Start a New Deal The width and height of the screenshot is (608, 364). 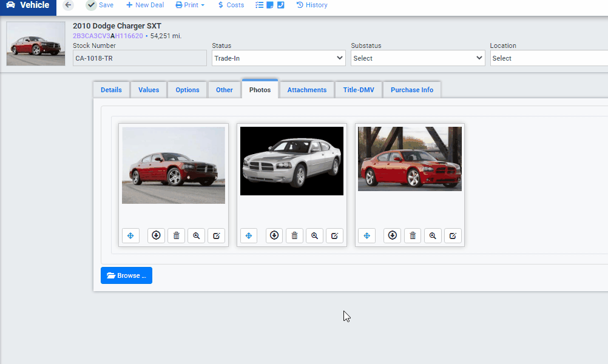pos(145,5)
